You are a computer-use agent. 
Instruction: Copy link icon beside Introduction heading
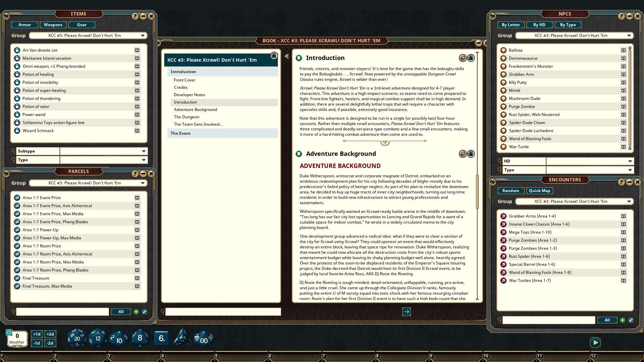point(463,58)
